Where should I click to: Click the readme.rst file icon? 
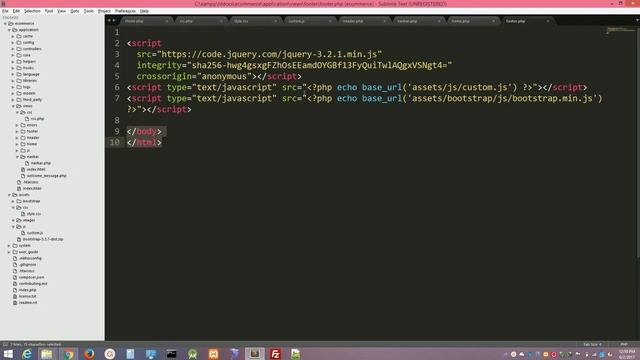[x=15, y=302]
